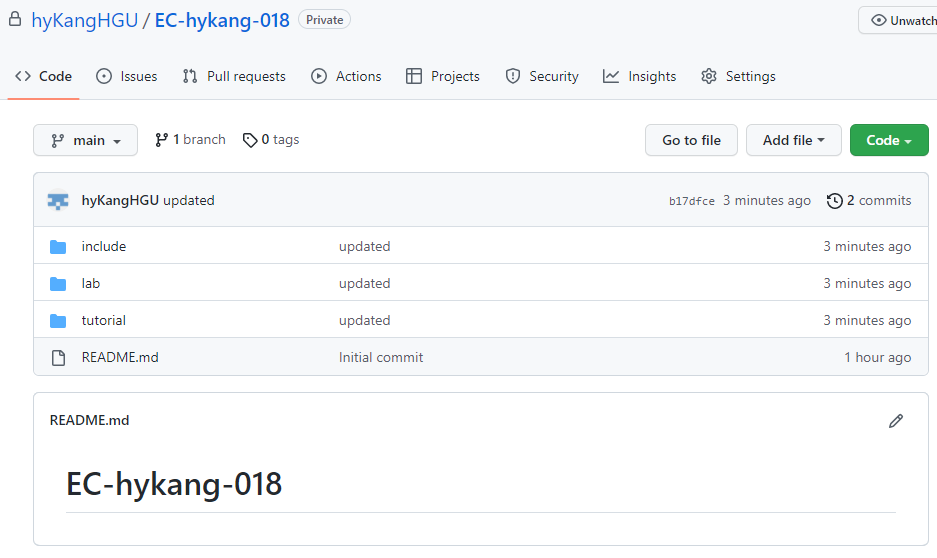The image size is (937, 558).
Task: Click the branch icon next to 1 branch
Action: [x=161, y=140]
